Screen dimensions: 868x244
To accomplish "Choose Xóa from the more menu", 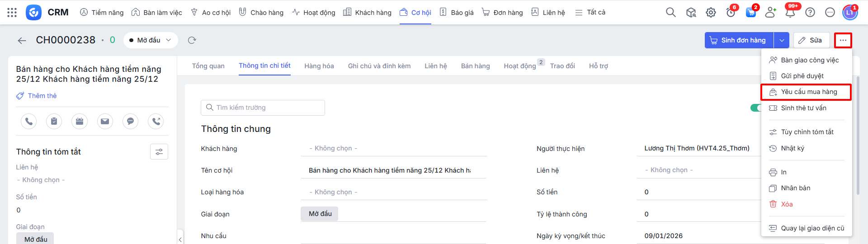I will click(787, 204).
